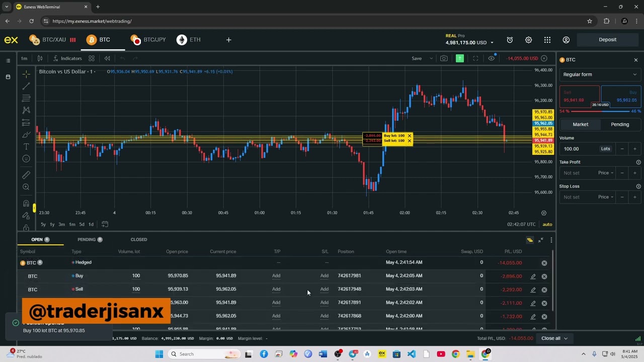Expand the Regular form dropdown

599,74
